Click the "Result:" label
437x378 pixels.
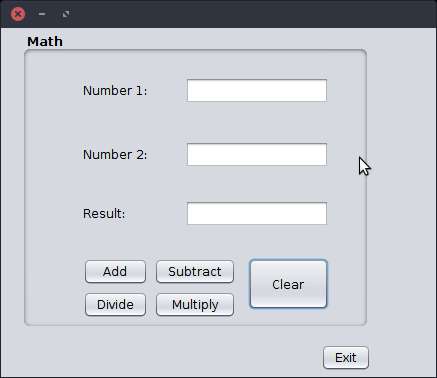point(104,214)
